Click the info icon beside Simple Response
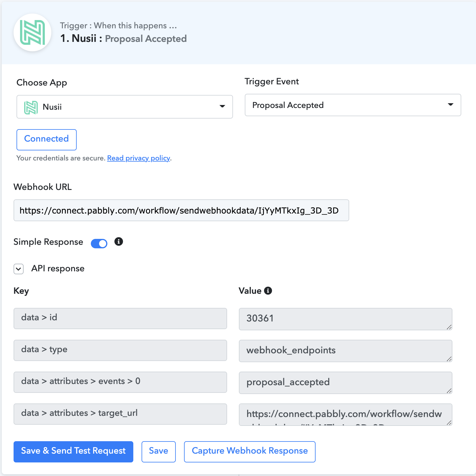 tap(119, 242)
